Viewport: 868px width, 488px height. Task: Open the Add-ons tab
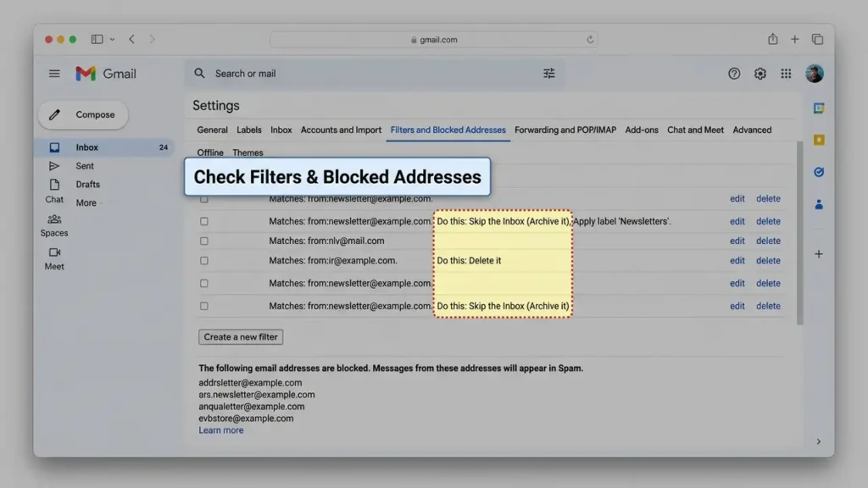coord(642,130)
